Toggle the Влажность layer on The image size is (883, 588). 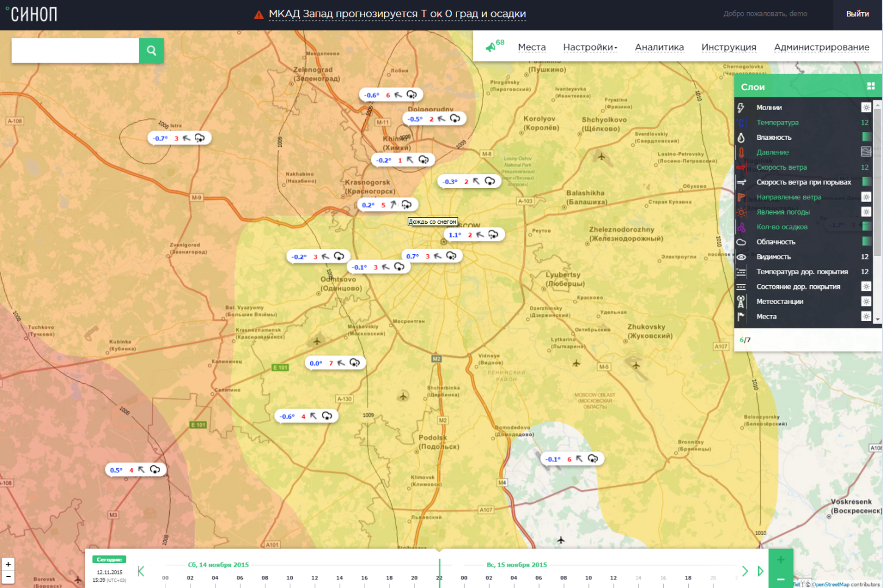click(x=773, y=137)
